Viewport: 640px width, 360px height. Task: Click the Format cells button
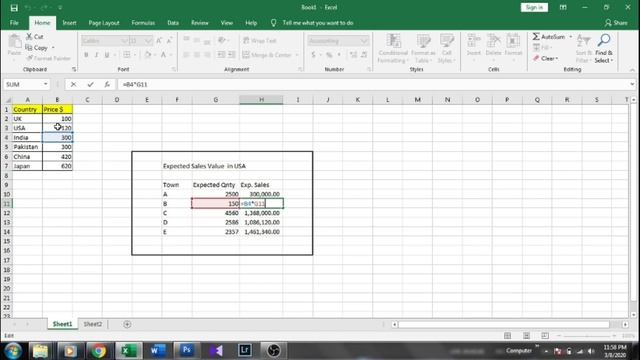513,45
